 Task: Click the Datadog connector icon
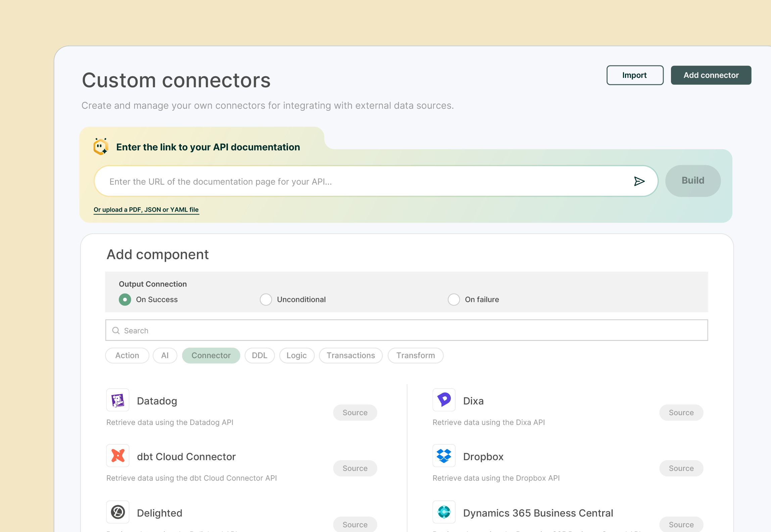pyautogui.click(x=117, y=400)
